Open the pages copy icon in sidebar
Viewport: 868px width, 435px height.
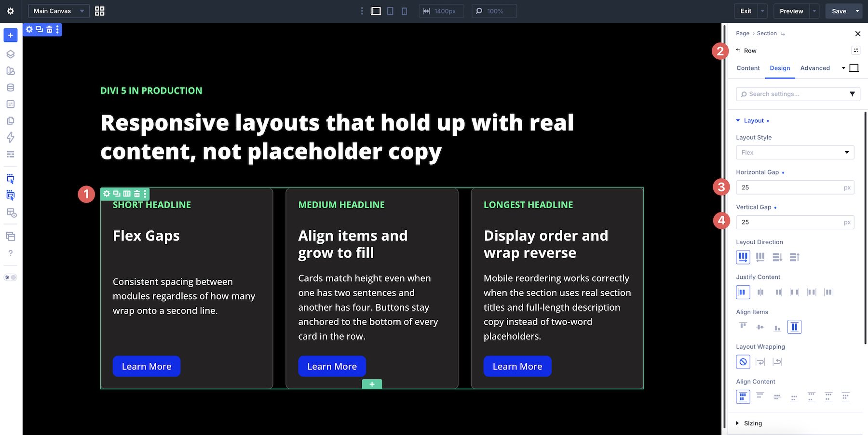(11, 121)
